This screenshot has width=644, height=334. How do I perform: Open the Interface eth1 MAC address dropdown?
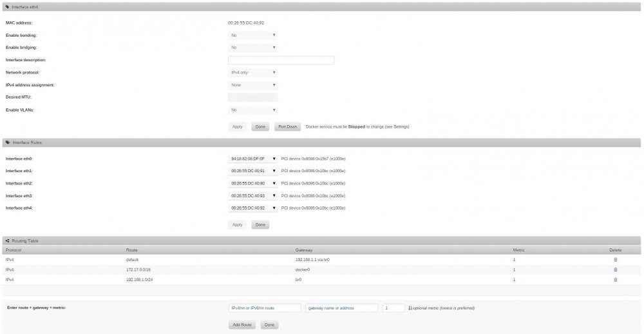pos(253,171)
